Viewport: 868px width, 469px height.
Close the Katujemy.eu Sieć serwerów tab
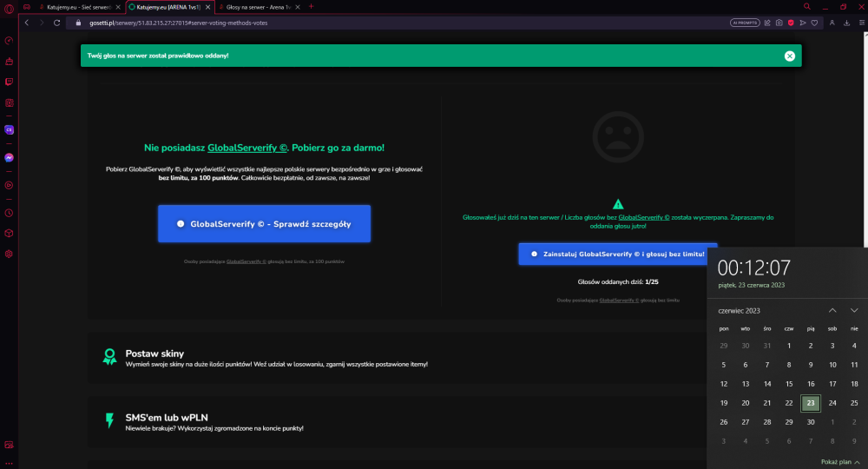[x=118, y=7]
